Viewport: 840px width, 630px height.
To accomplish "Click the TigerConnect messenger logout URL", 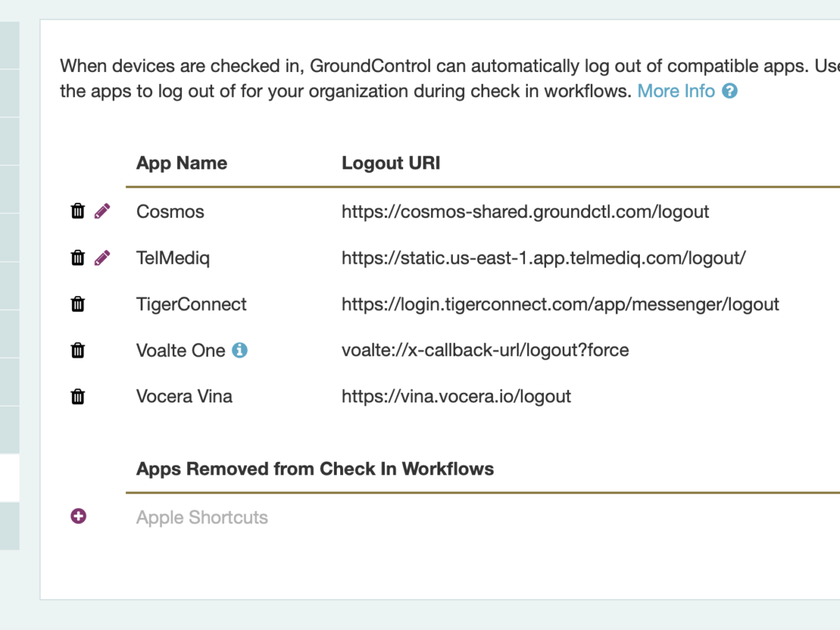I will pyautogui.click(x=560, y=304).
